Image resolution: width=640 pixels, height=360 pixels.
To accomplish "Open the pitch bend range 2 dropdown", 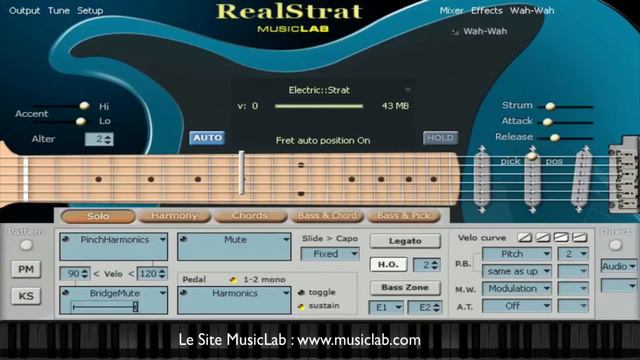I will click(573, 254).
